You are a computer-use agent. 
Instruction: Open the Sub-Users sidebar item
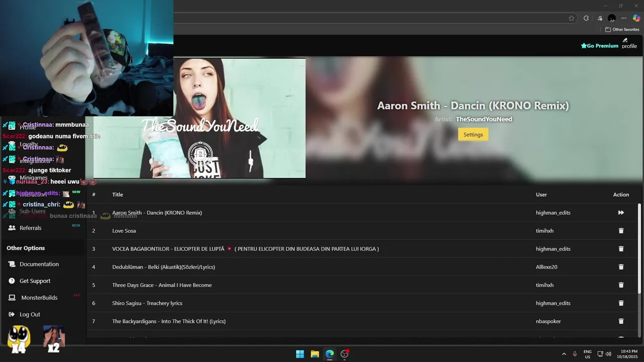(32, 211)
